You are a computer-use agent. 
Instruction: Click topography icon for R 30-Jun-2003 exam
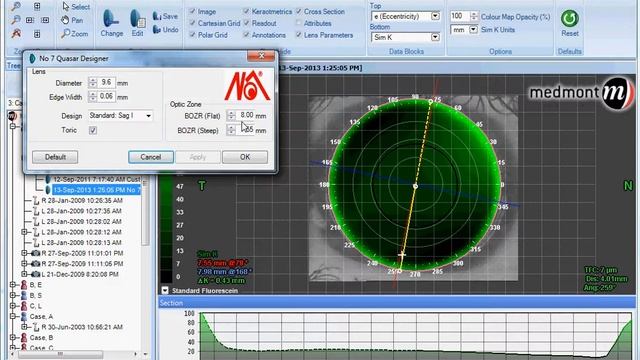coord(36,327)
